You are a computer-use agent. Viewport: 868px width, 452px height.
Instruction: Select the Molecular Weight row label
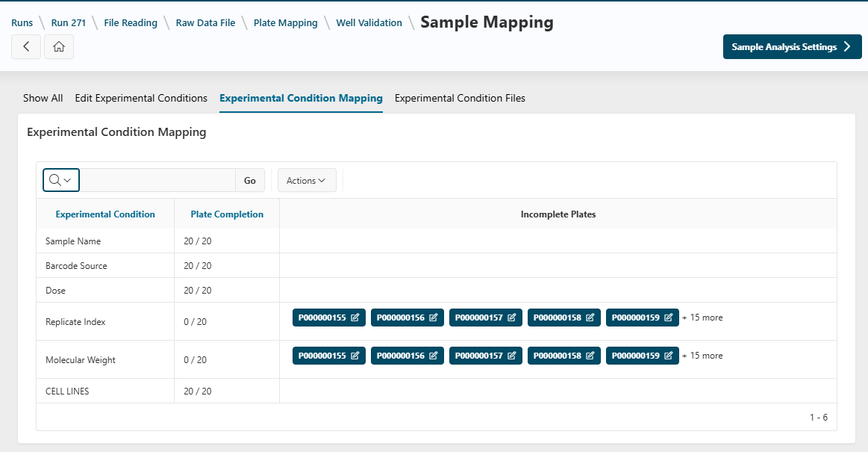click(81, 360)
